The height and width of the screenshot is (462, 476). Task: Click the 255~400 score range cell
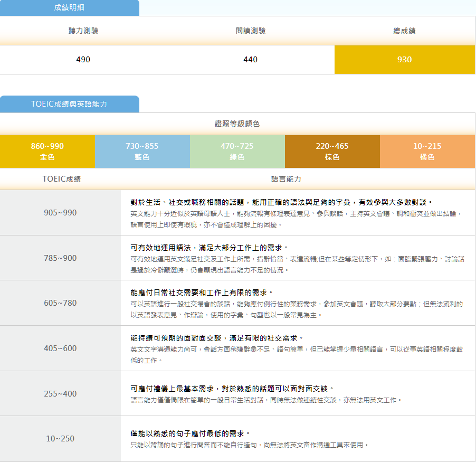(x=60, y=394)
